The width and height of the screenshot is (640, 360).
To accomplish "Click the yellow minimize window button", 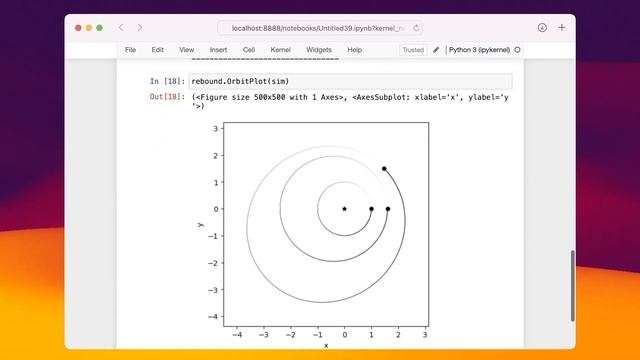I will tap(89, 28).
